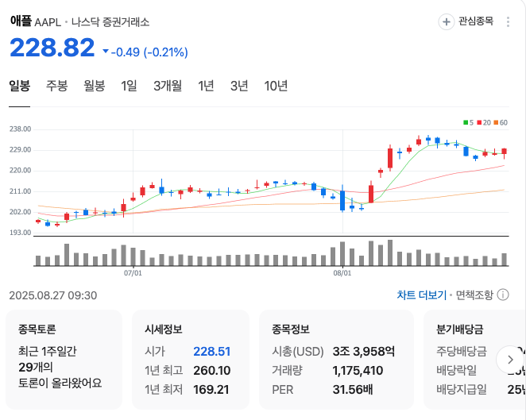Click the 1년 최저 value 169.21
Viewport: 526px width, 420px height.
211,390
